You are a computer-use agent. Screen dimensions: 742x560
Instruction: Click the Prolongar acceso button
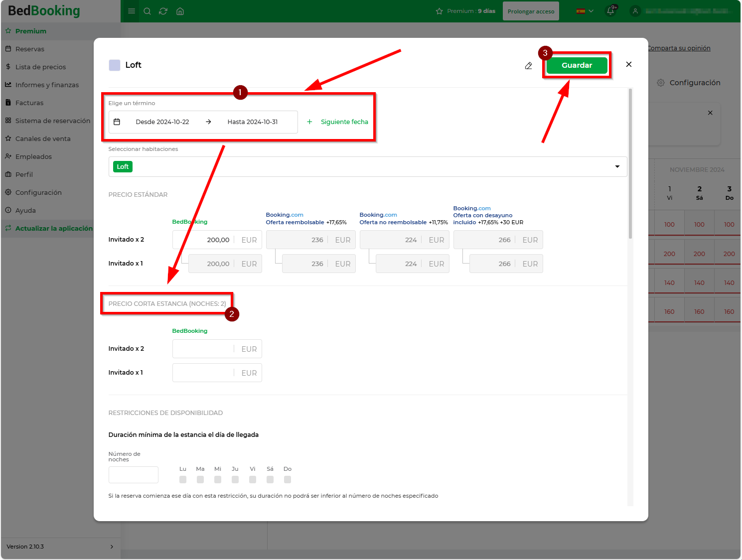pos(531,11)
